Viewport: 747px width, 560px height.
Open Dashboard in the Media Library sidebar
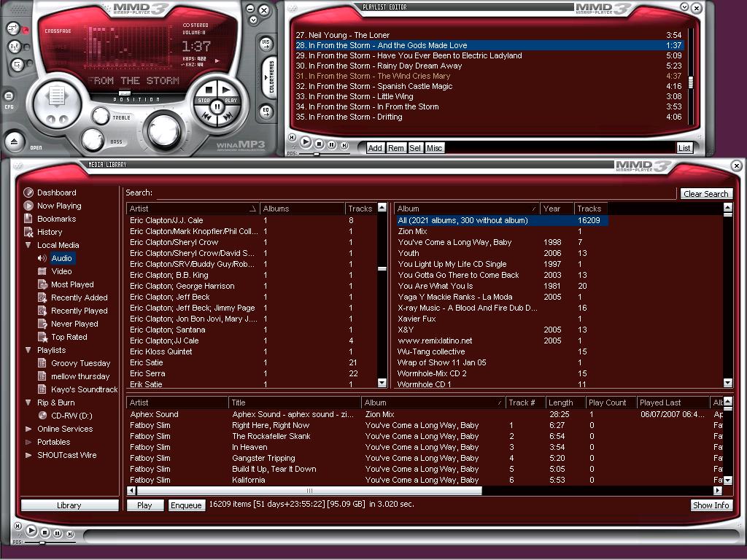click(56, 192)
